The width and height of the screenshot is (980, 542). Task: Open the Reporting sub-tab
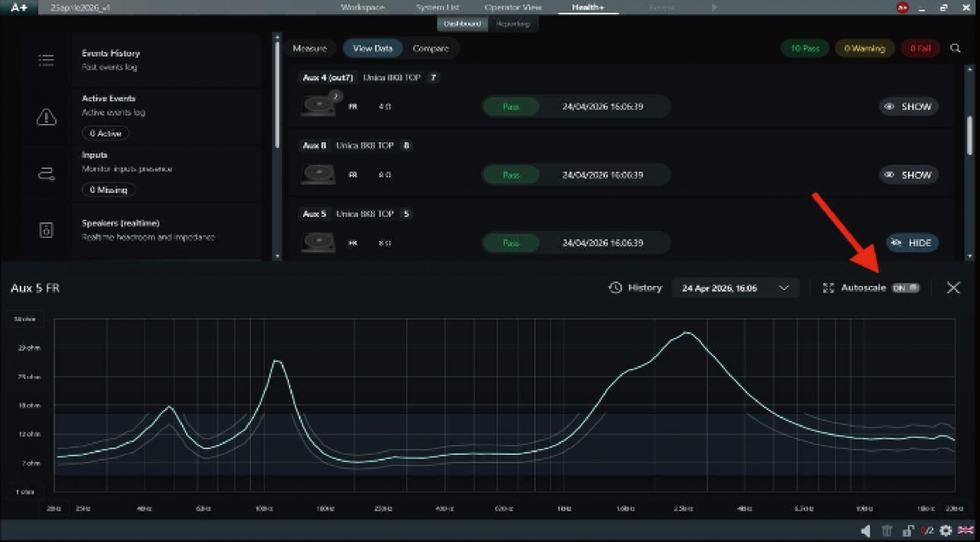point(513,24)
